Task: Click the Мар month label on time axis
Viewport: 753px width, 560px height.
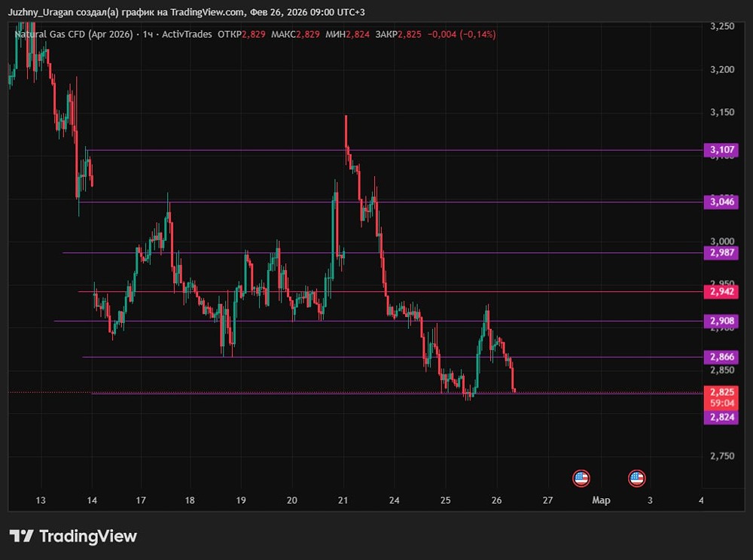Action: point(601,500)
